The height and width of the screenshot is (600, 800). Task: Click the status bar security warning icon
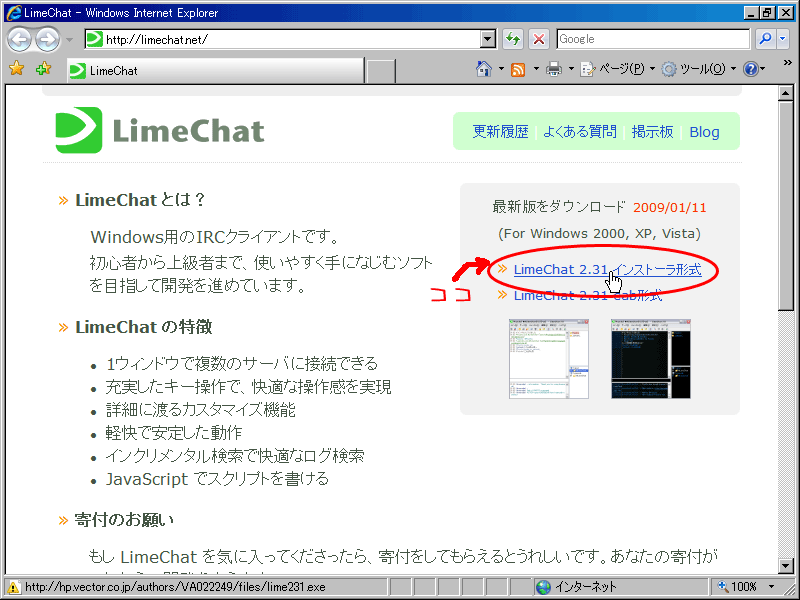click(13, 587)
